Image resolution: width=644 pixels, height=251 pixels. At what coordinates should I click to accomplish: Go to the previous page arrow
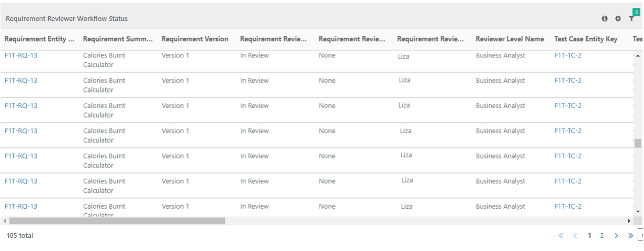[x=575, y=236]
